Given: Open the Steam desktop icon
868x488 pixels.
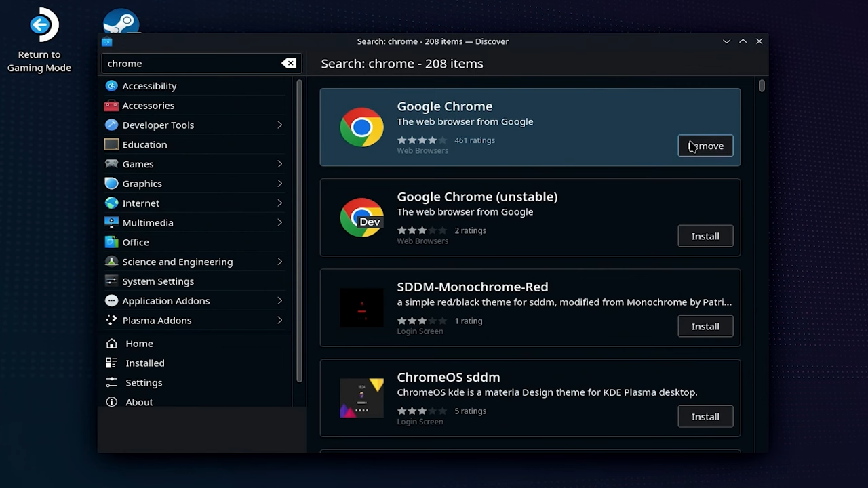Looking at the screenshot, I should (x=121, y=22).
